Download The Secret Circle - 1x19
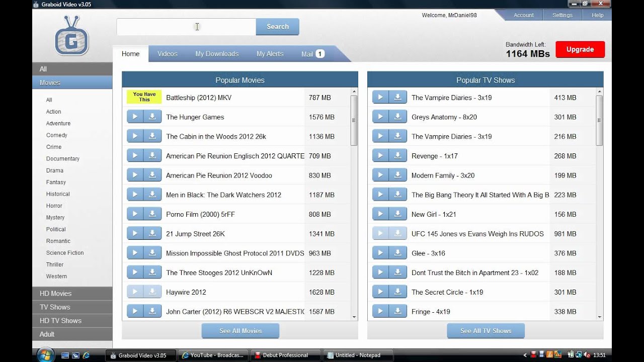 (x=398, y=292)
